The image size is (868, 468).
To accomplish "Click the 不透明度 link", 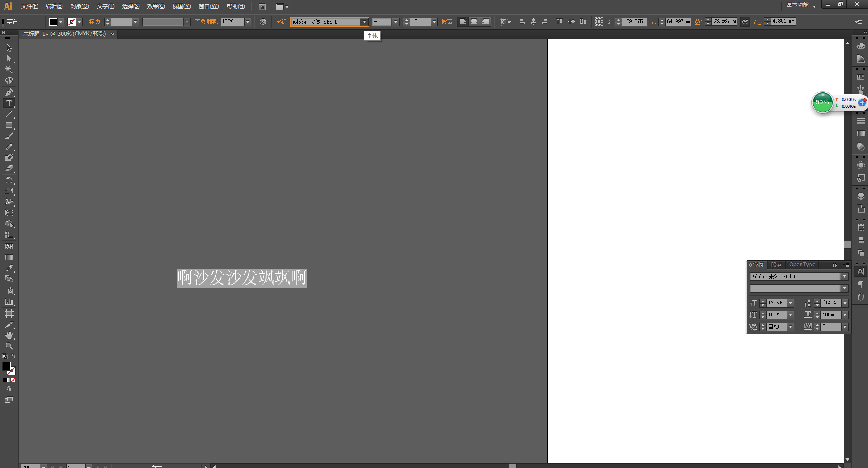I will pyautogui.click(x=206, y=22).
